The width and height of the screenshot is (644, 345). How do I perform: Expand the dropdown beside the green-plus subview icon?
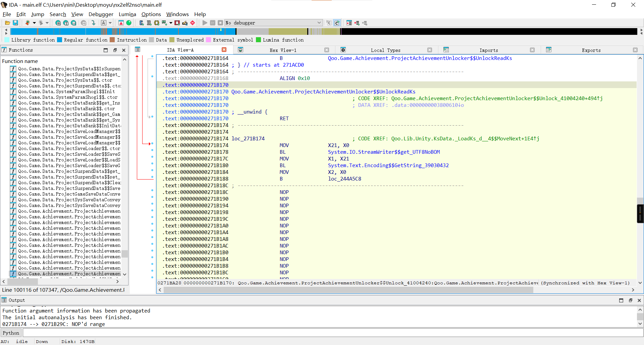pos(171,23)
